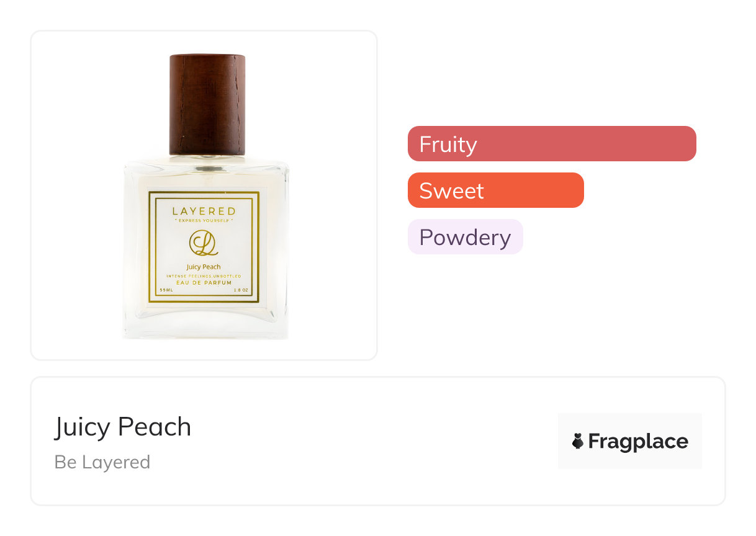The width and height of the screenshot is (756, 536).
Task: Click the LAYERED brand text on bottle label
Action: [x=204, y=211]
